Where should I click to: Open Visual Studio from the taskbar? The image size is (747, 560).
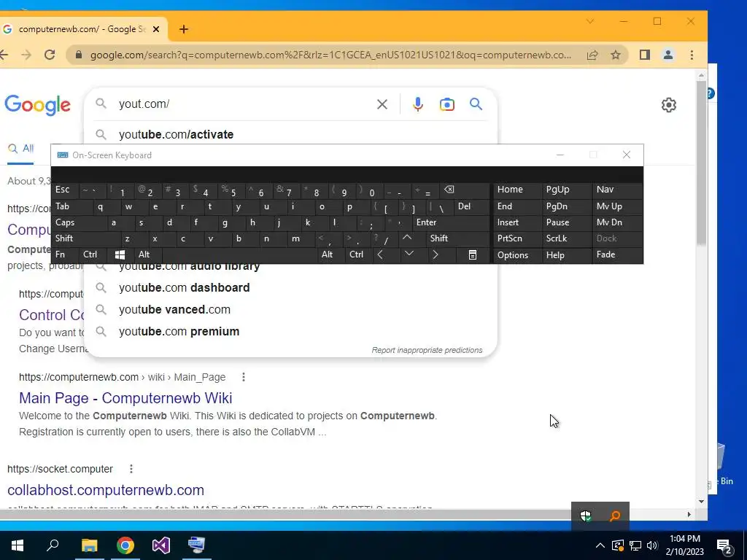click(x=161, y=545)
